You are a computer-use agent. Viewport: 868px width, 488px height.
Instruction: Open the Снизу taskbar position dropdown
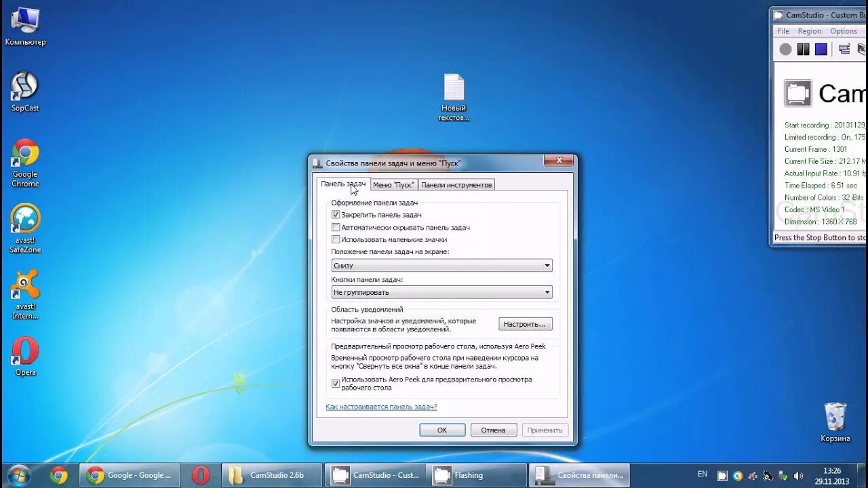click(x=441, y=266)
